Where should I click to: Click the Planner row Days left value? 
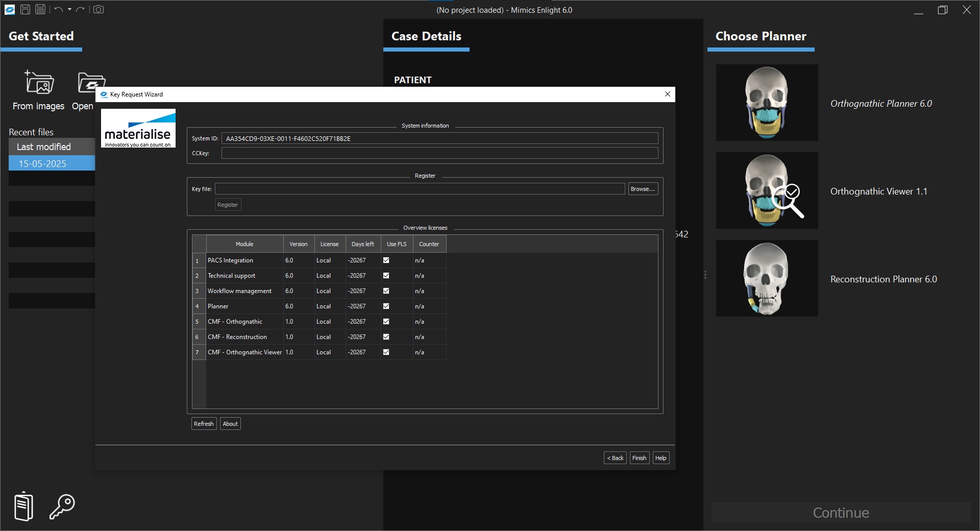pos(363,306)
